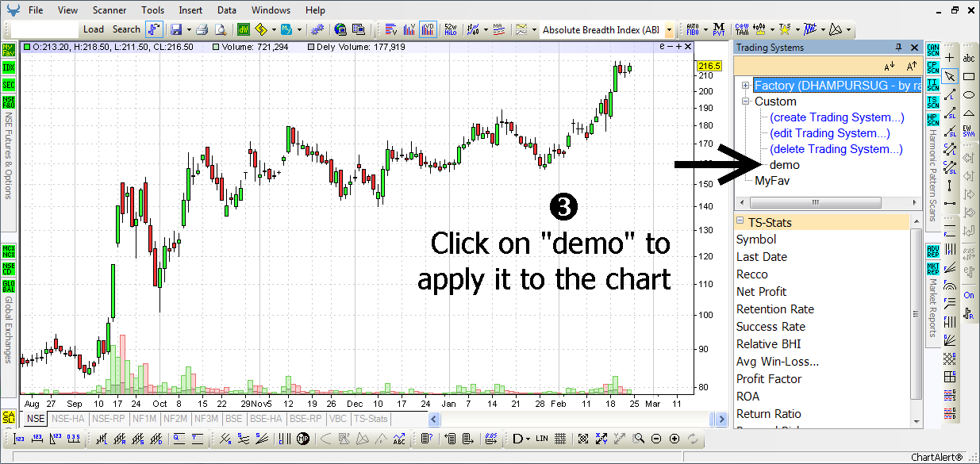Image resolution: width=980 pixels, height=464 pixels.
Task: Click the IDX left sidebar icon
Action: (x=9, y=67)
